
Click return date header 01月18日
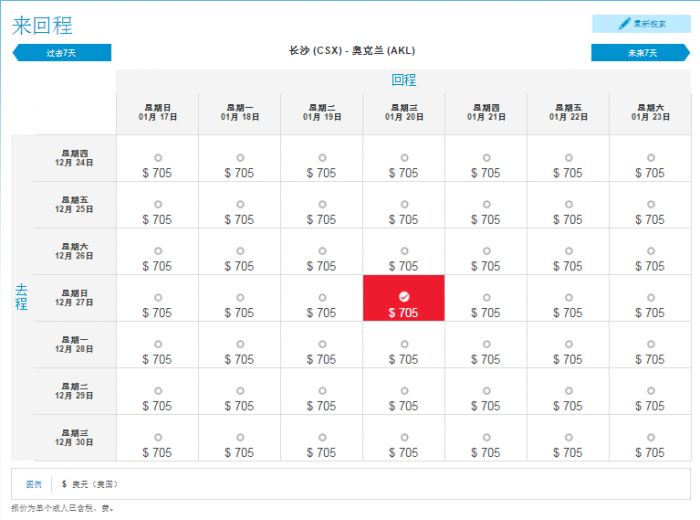(240, 112)
